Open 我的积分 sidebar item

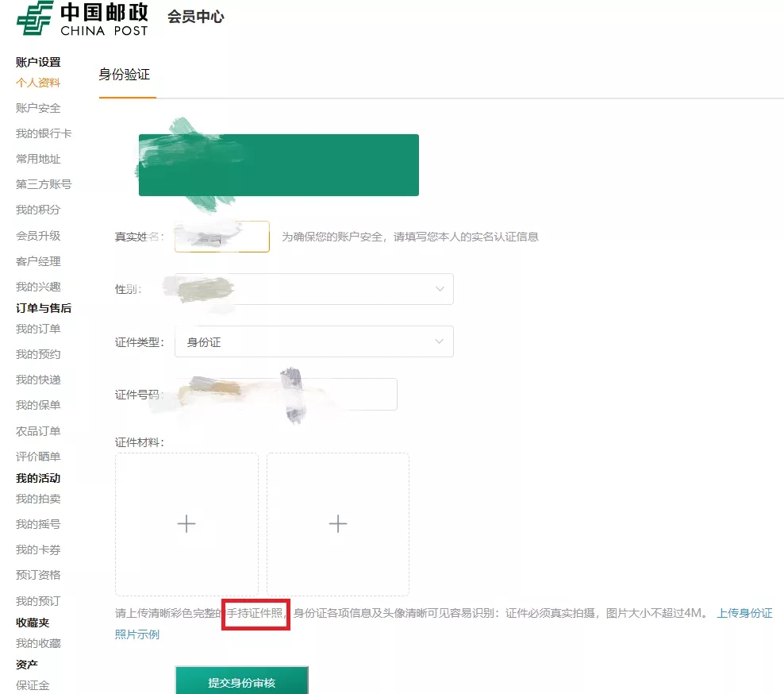click(x=38, y=210)
